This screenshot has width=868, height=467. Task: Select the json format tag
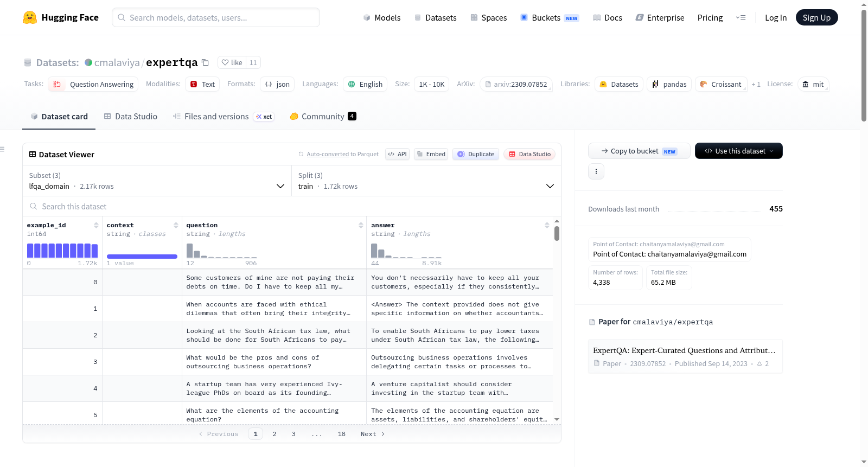click(277, 84)
